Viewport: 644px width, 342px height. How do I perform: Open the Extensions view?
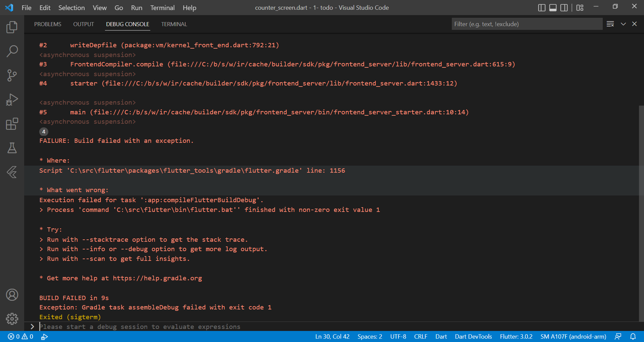(x=12, y=124)
